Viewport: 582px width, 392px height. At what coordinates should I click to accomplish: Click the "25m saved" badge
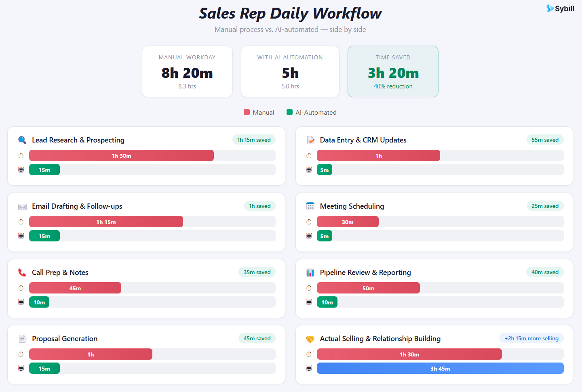pos(545,206)
